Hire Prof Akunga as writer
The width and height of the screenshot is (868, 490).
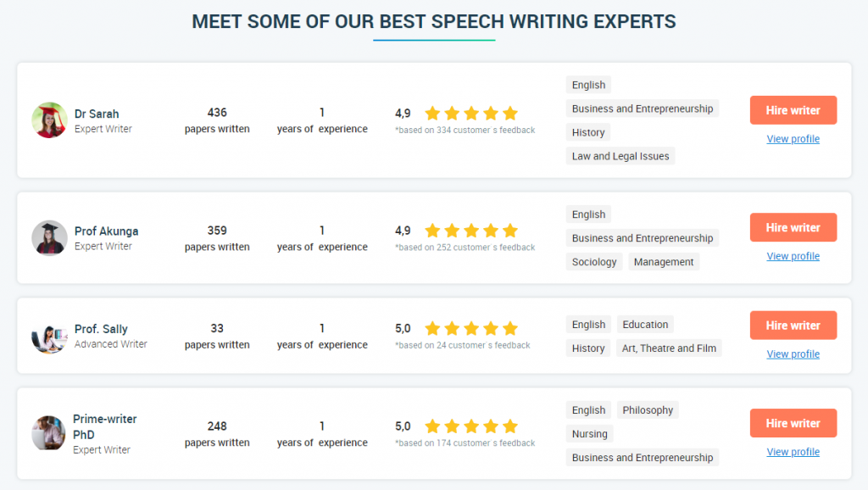tap(793, 227)
